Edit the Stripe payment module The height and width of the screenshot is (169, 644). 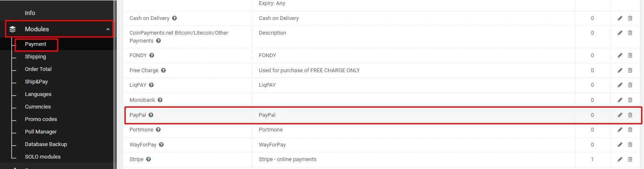[620, 159]
